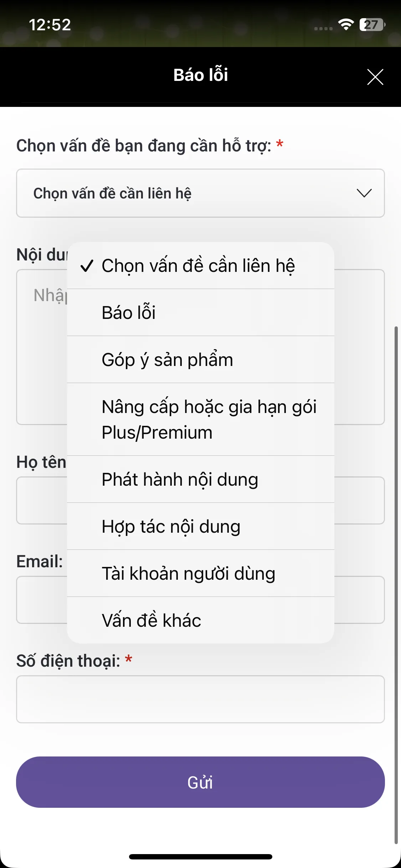This screenshot has height=868, width=401.
Task: Choose Tài khoản người dùng option
Action: coord(189,573)
